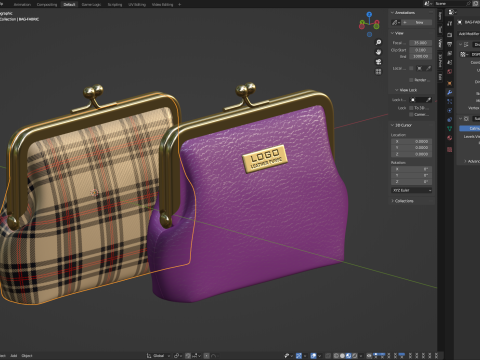Click the Add Modifier button
Screen dimensions: 480x360
tap(469, 34)
